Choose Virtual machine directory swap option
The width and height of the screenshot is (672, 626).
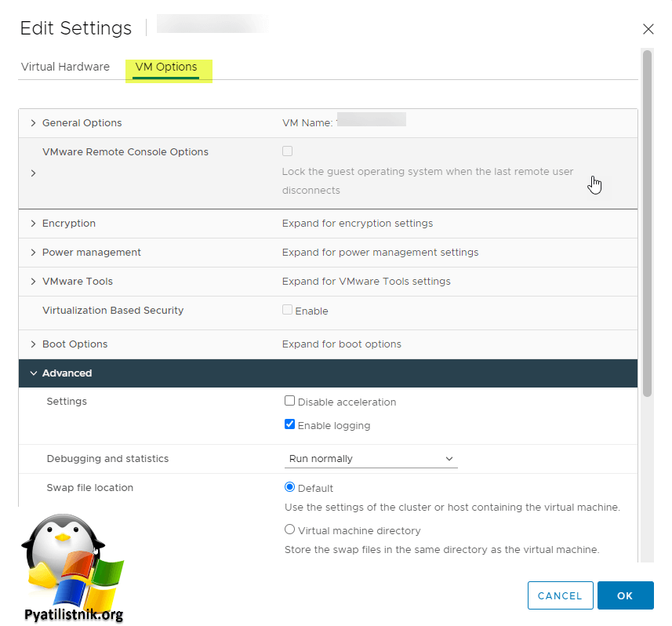[290, 530]
